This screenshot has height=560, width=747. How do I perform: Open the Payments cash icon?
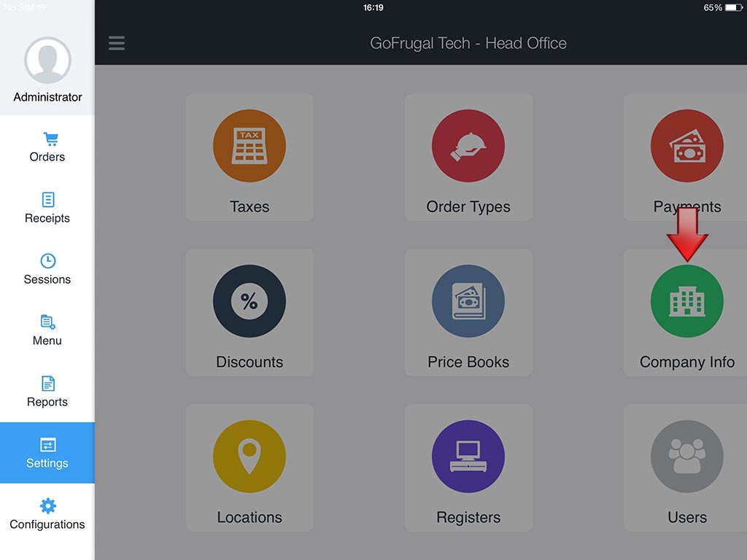pos(686,146)
